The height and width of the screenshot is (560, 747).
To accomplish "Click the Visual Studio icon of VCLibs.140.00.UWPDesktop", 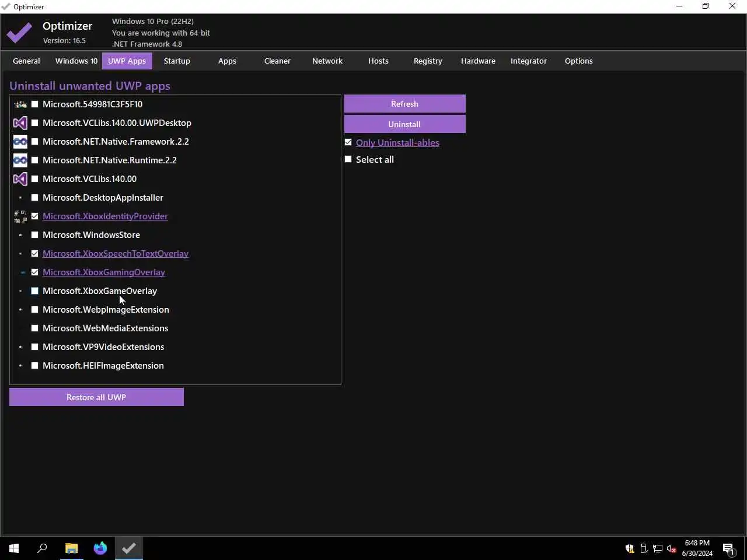I will (x=20, y=123).
